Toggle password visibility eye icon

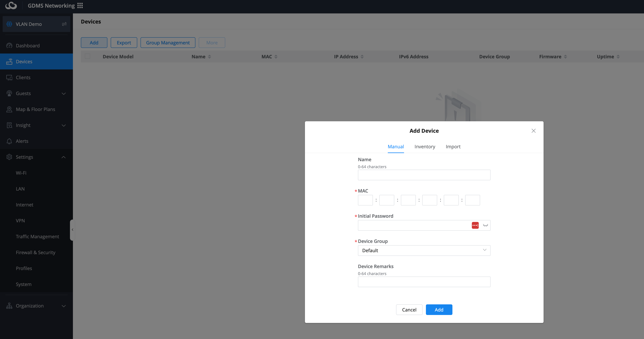(485, 225)
